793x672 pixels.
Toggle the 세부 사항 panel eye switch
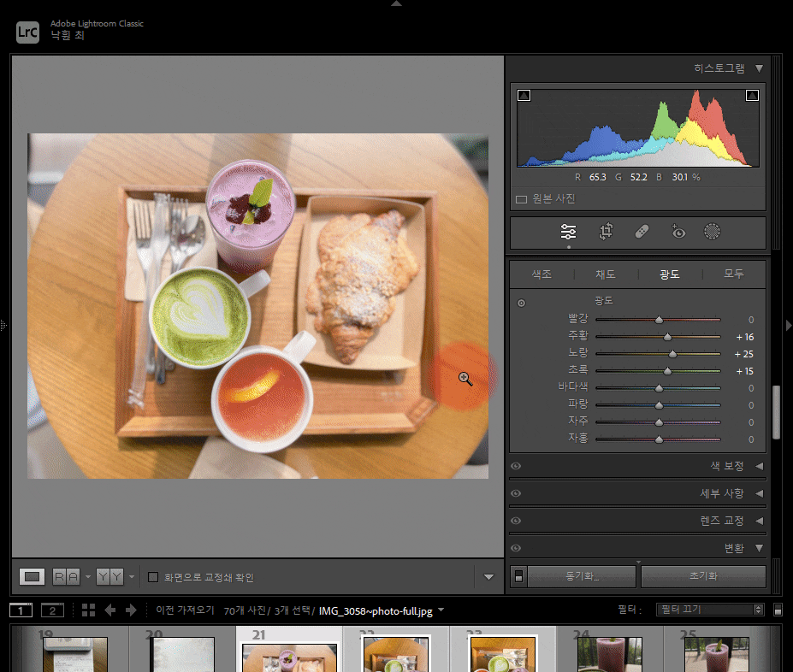pyautogui.click(x=516, y=493)
